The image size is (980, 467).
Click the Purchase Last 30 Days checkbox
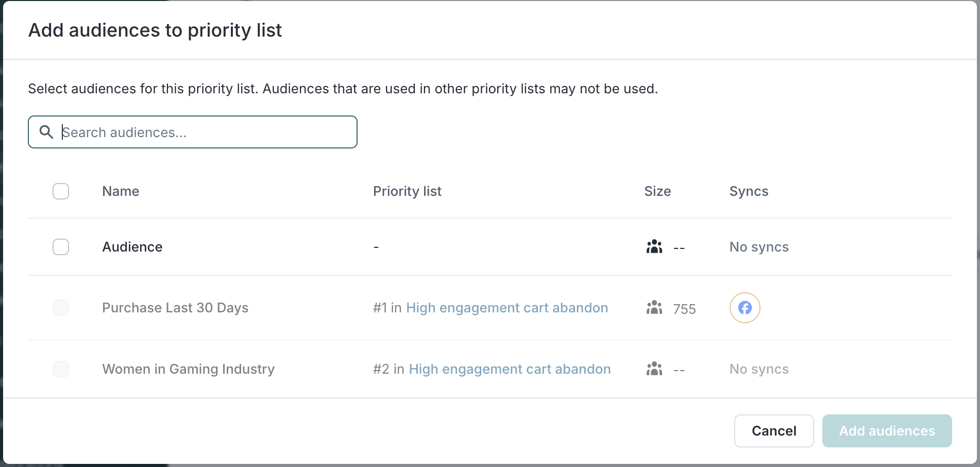[x=61, y=308]
